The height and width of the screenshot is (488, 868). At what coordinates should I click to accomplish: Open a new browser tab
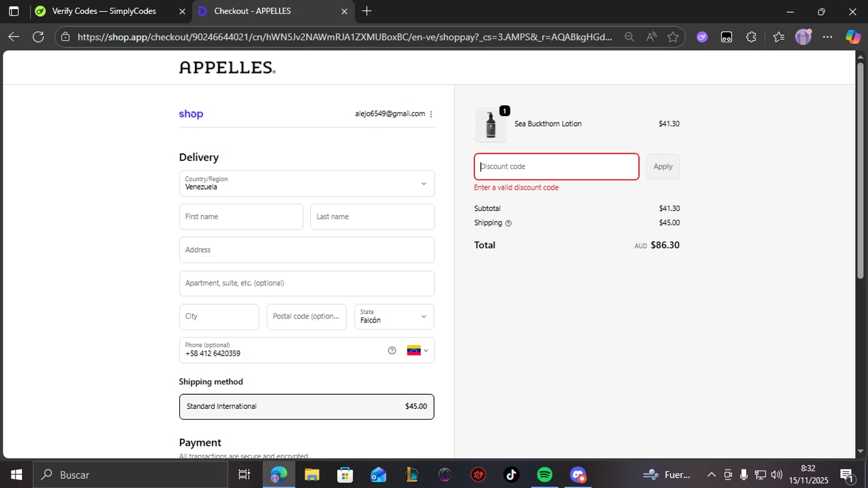pyautogui.click(x=366, y=11)
